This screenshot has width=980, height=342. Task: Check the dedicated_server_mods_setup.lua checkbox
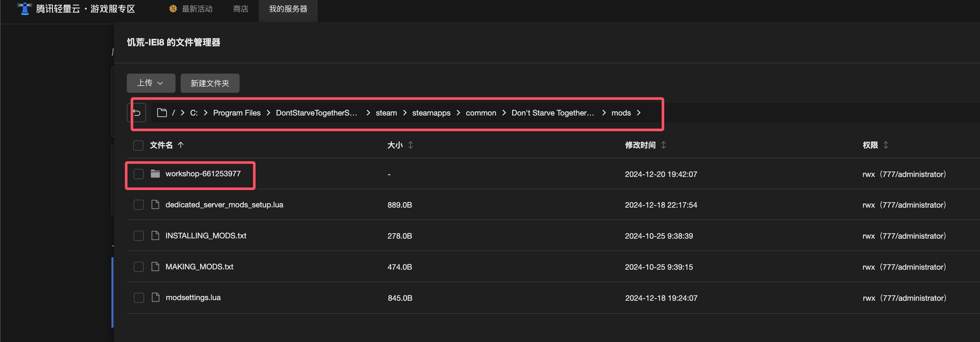[x=138, y=205]
